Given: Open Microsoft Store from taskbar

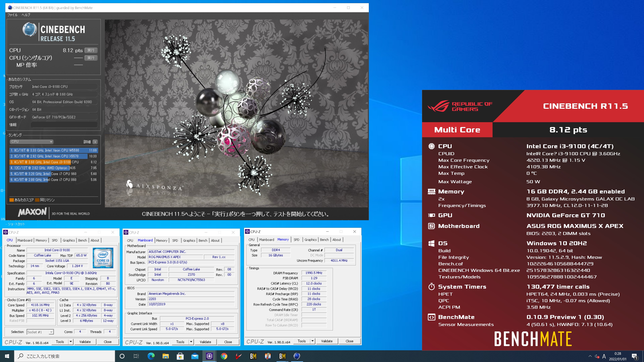Looking at the screenshot, I should [180, 356].
